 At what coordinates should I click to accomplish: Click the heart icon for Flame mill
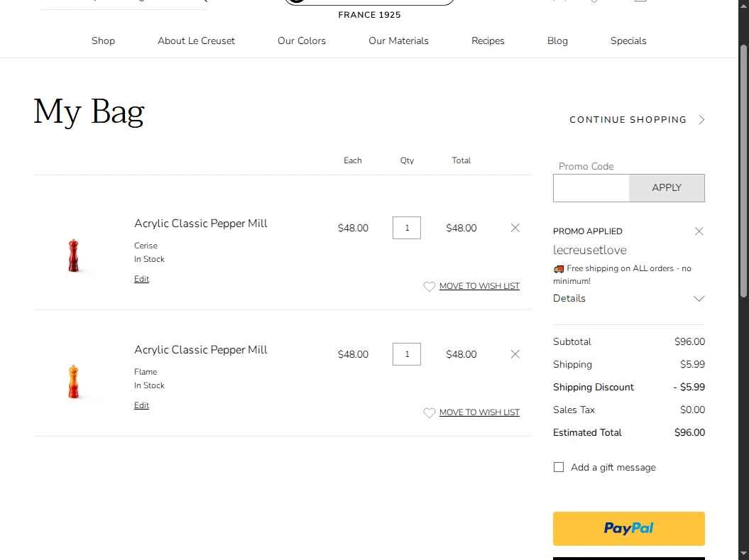[429, 412]
